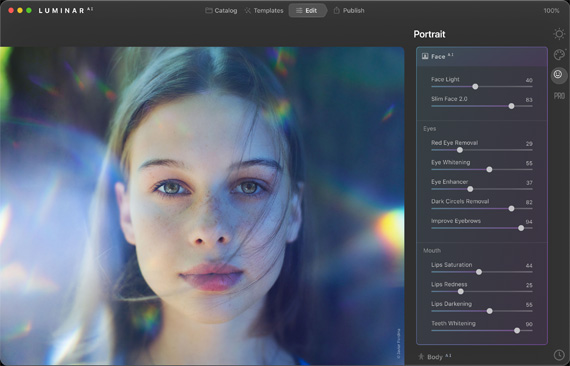This screenshot has width=570, height=366.
Task: Click the Improve Eyebrows slider handle
Action: (521, 228)
